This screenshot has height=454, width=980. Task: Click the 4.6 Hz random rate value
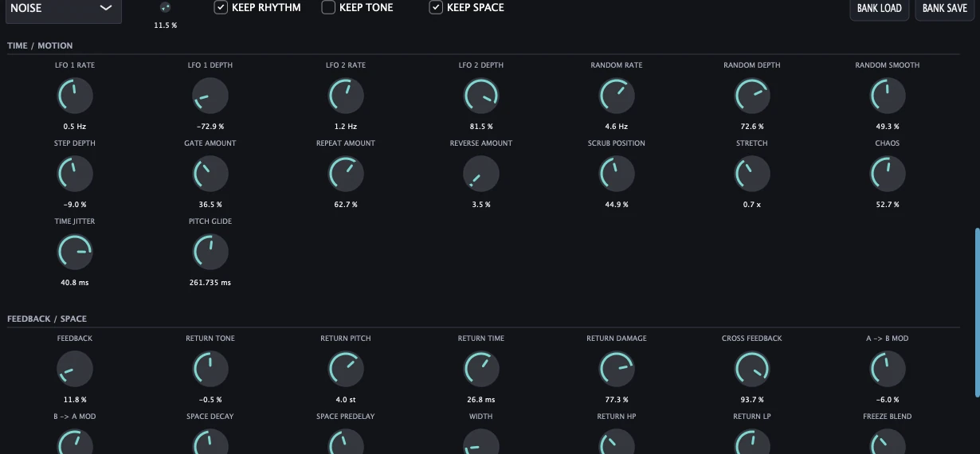pos(617,127)
